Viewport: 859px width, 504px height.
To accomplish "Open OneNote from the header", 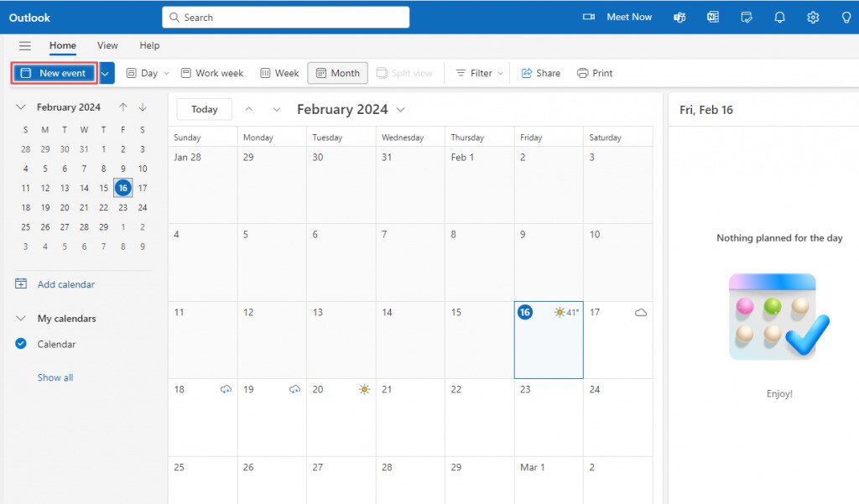I will [x=712, y=17].
